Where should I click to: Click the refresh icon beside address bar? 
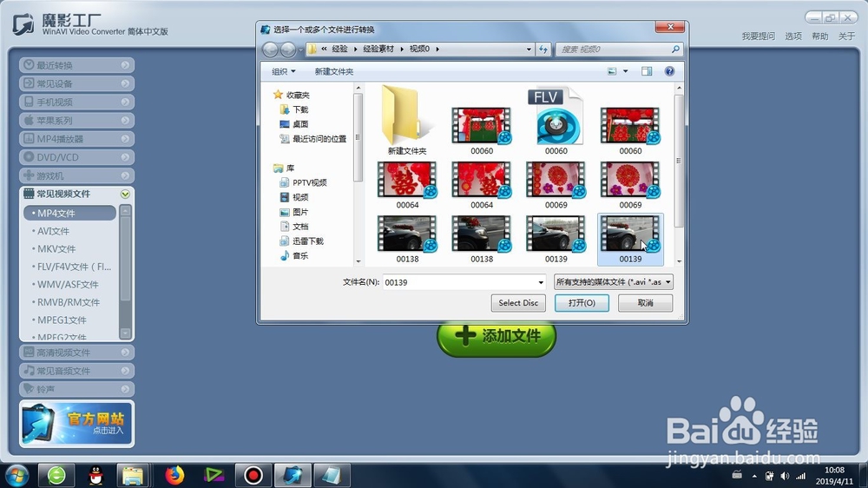coord(543,49)
